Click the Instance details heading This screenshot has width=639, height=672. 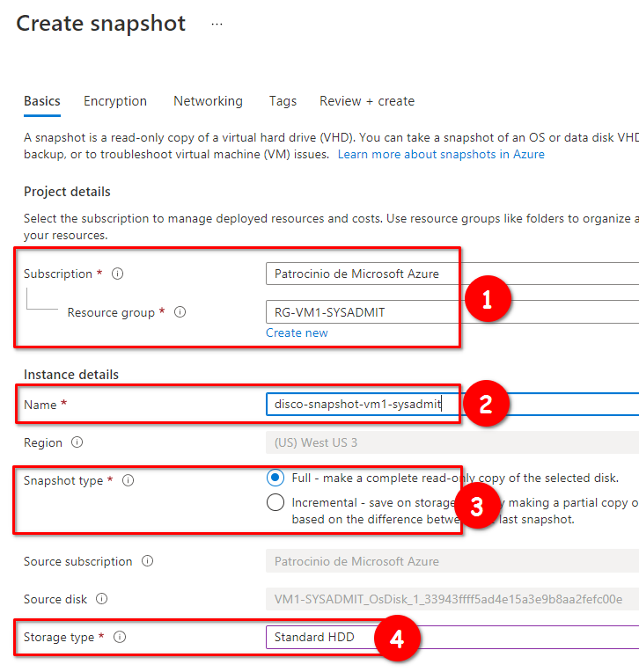[71, 375]
